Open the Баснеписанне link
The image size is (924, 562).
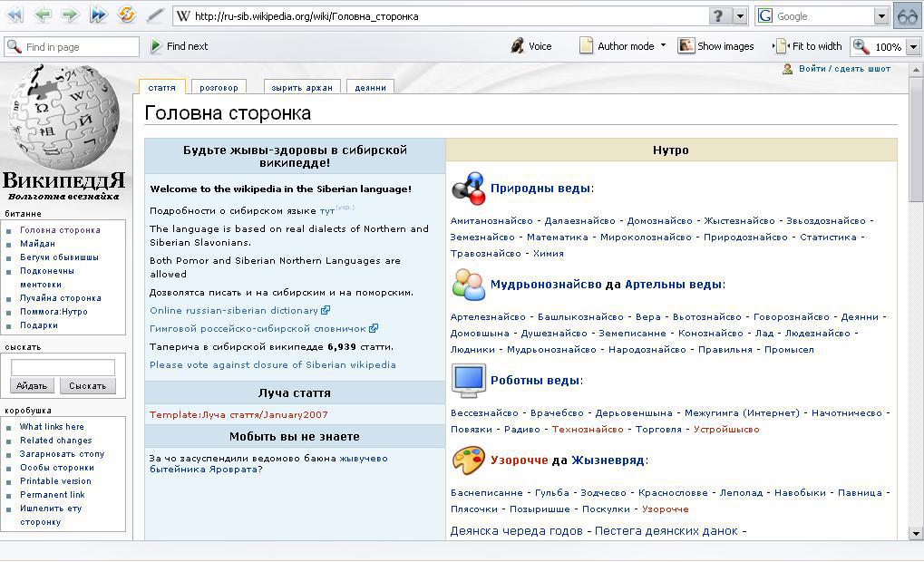coord(487,492)
